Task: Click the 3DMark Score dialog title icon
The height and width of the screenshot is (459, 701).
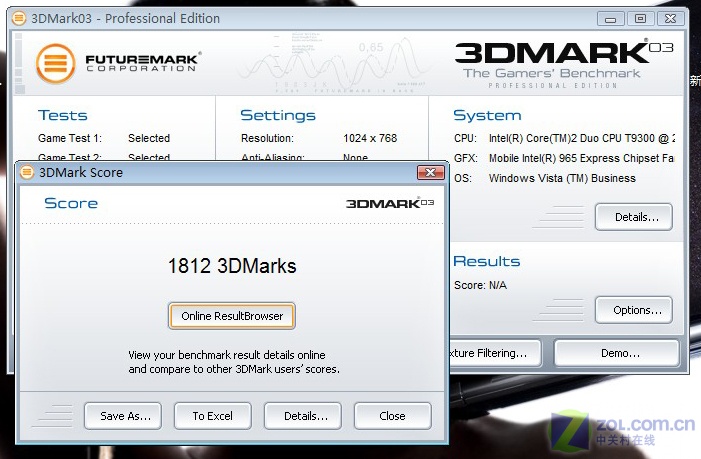Action: point(27,172)
